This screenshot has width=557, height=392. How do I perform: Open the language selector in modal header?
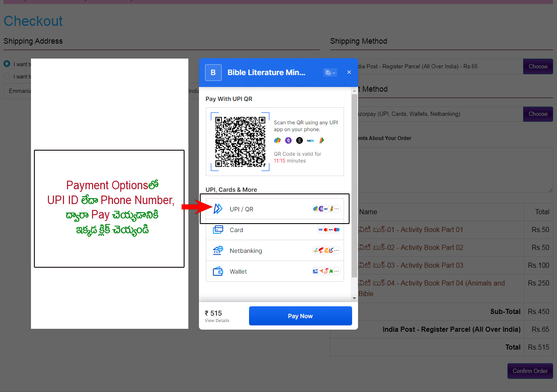(330, 73)
